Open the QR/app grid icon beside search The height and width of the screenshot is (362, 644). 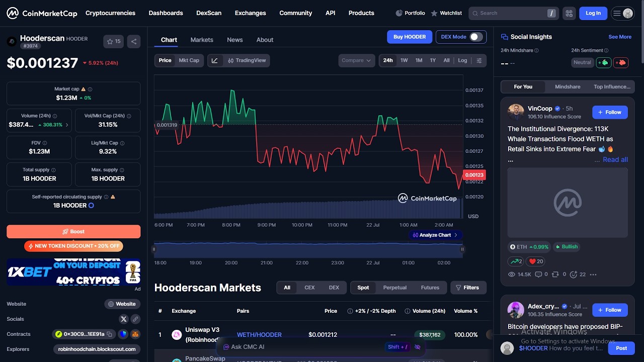coord(569,13)
